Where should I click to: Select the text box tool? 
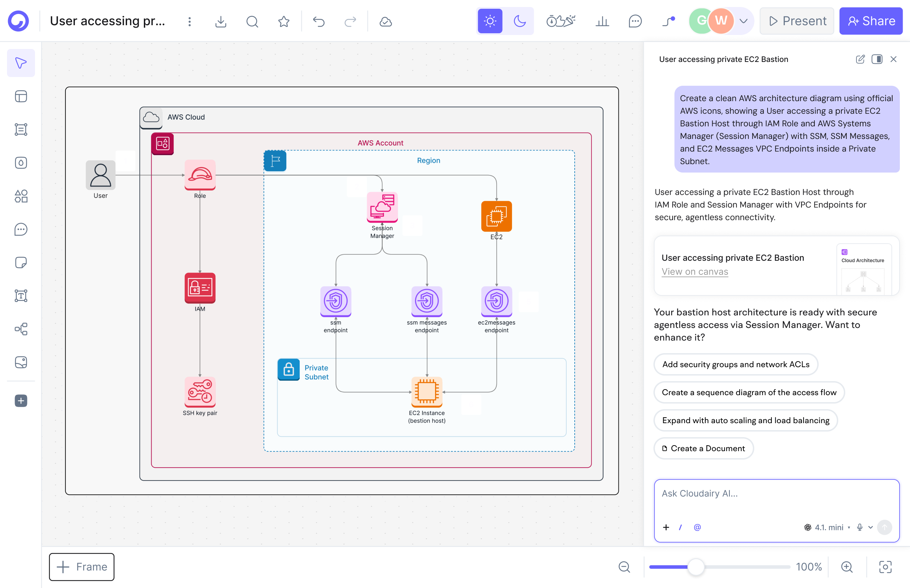[x=21, y=295]
